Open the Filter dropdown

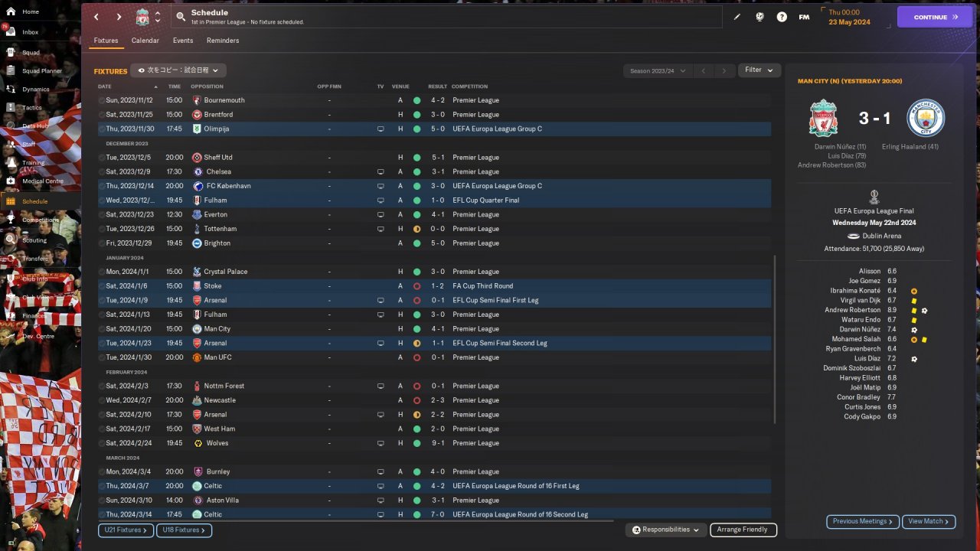(x=759, y=70)
